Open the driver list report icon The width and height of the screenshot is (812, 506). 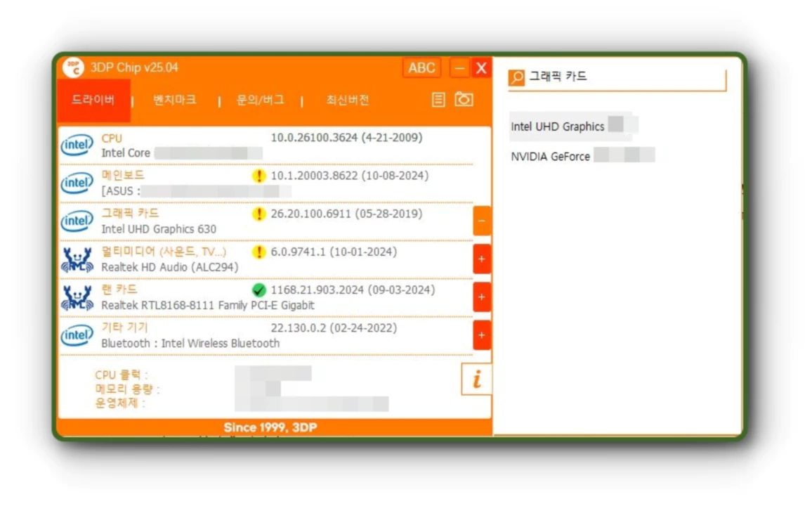[x=438, y=100]
